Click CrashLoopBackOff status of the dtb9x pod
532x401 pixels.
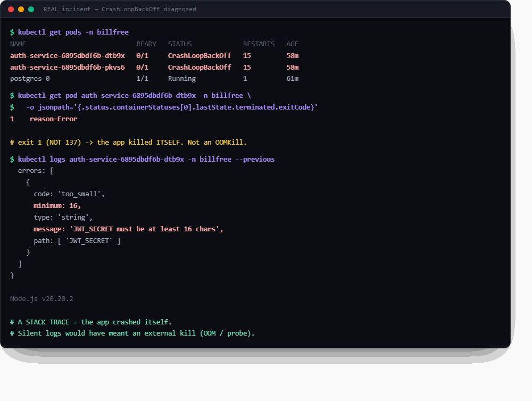pos(199,56)
